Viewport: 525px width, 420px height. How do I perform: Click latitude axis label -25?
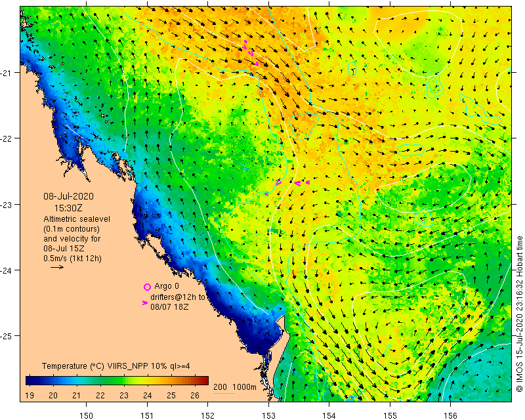click(x=5, y=336)
